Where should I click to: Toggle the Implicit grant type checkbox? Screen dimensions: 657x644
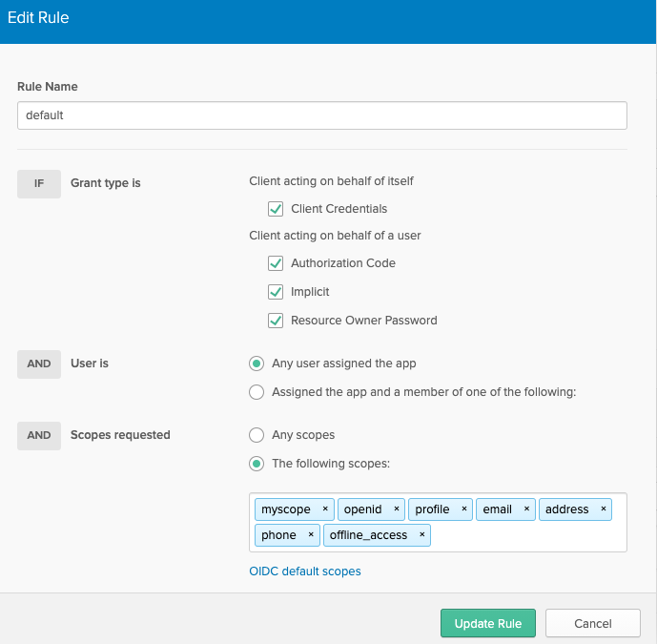click(276, 292)
